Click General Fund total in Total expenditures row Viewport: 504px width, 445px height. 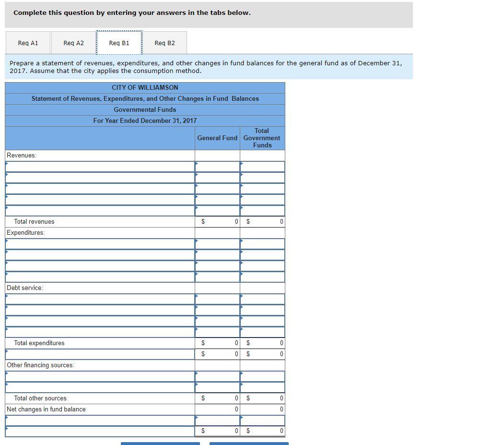coord(218,343)
